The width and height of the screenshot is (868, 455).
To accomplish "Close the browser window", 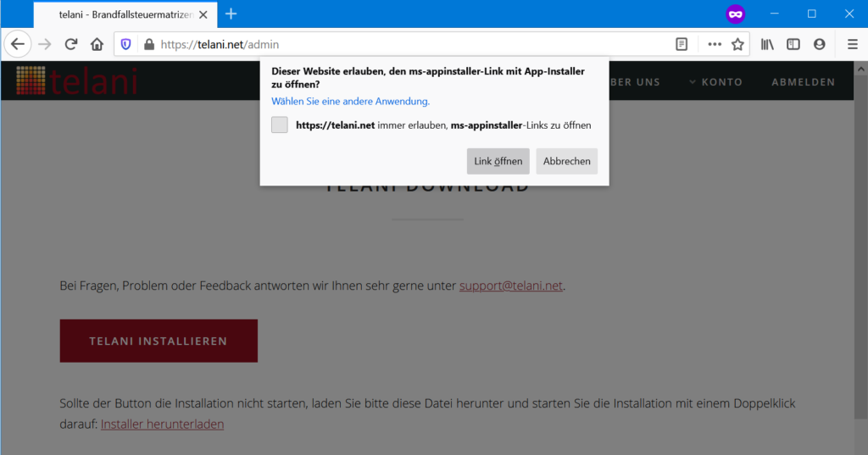I will 849,14.
